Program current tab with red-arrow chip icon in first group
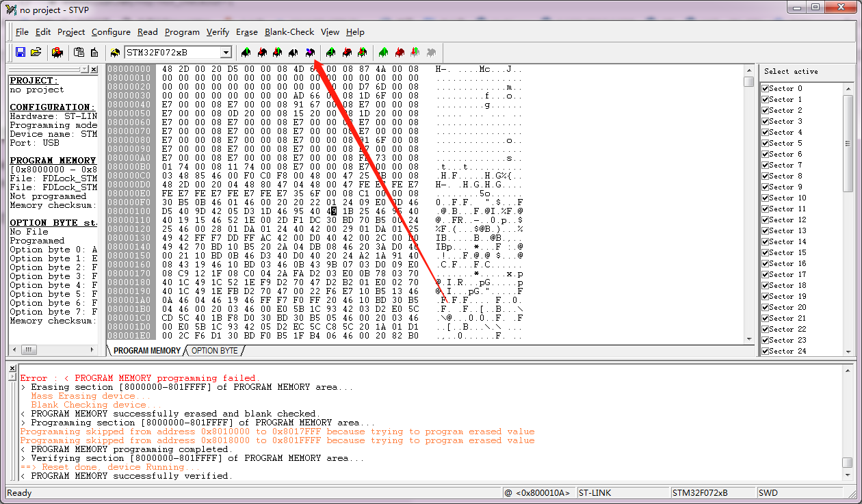 pyautogui.click(x=262, y=52)
